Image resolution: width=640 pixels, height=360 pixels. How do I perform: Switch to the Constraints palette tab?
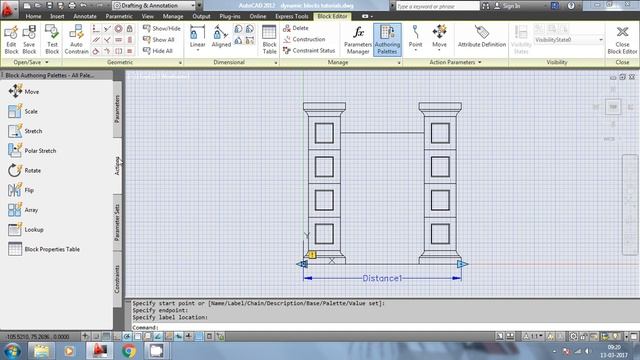pos(117,279)
